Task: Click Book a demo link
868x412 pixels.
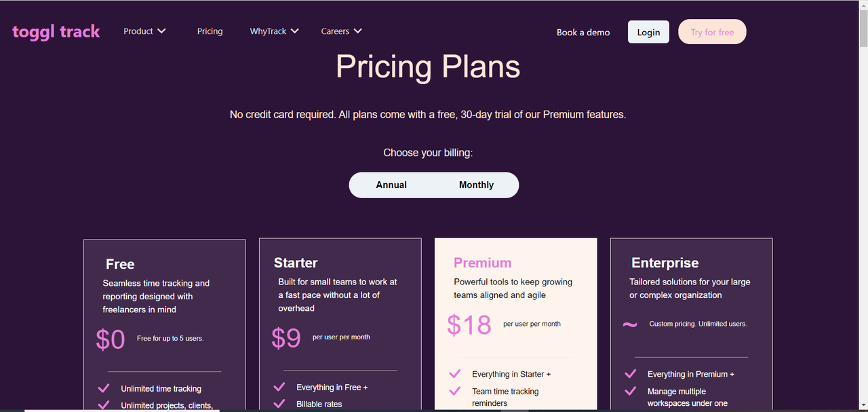Action: [583, 32]
